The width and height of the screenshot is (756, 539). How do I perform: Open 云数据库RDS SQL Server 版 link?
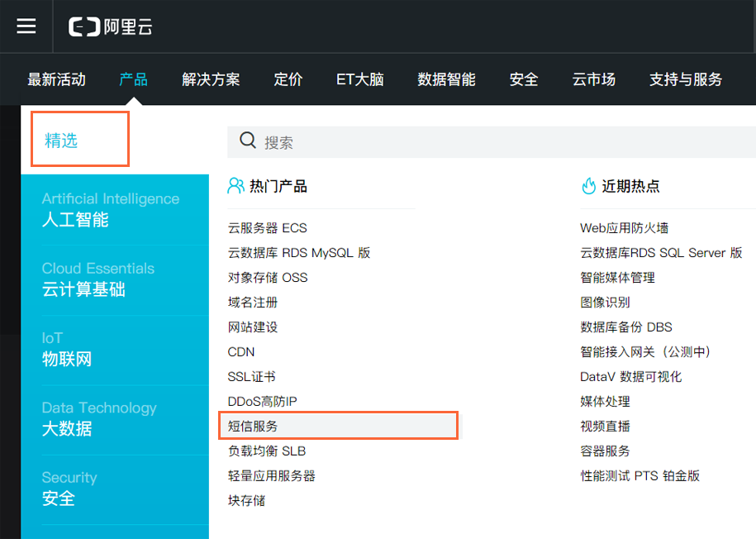pyautogui.click(x=661, y=253)
